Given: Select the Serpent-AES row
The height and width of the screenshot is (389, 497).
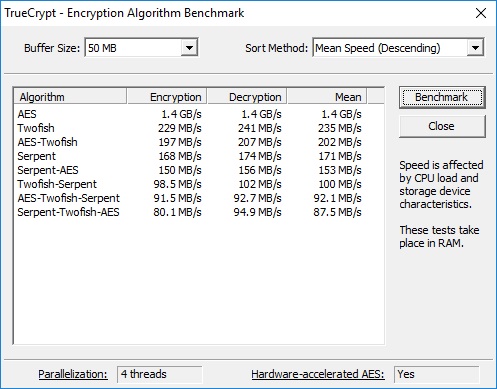Looking at the screenshot, I should [189, 170].
